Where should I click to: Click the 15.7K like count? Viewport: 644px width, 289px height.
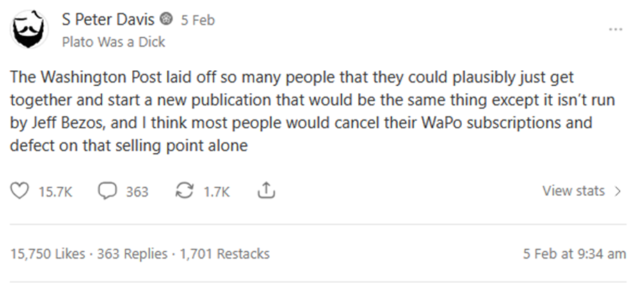[x=55, y=192]
